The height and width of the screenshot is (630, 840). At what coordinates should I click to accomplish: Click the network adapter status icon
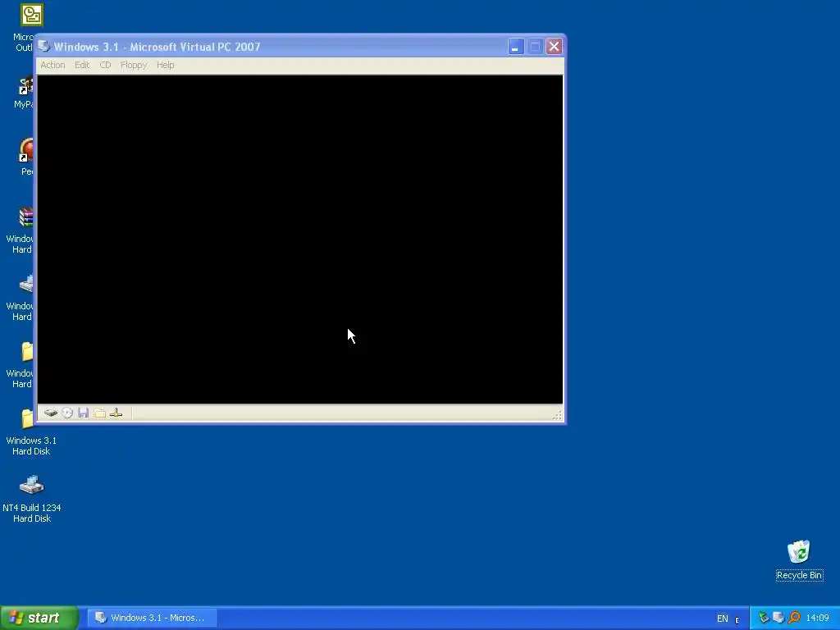[116, 413]
